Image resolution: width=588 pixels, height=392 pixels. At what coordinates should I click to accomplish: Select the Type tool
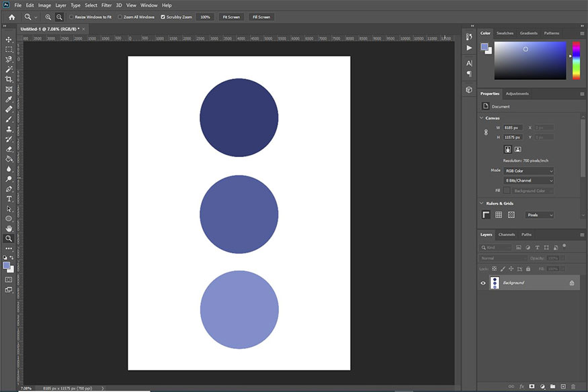[9, 199]
